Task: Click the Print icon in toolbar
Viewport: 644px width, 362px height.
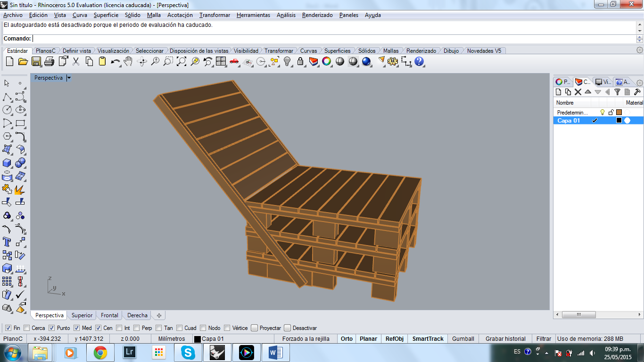Action: pyautogui.click(x=49, y=61)
